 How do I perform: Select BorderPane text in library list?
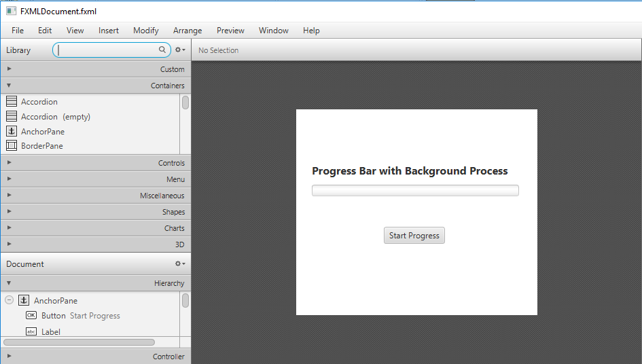coord(42,146)
